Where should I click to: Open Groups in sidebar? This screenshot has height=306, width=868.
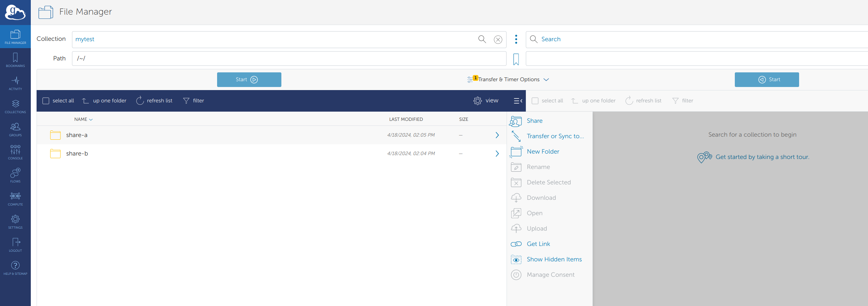pos(15,129)
